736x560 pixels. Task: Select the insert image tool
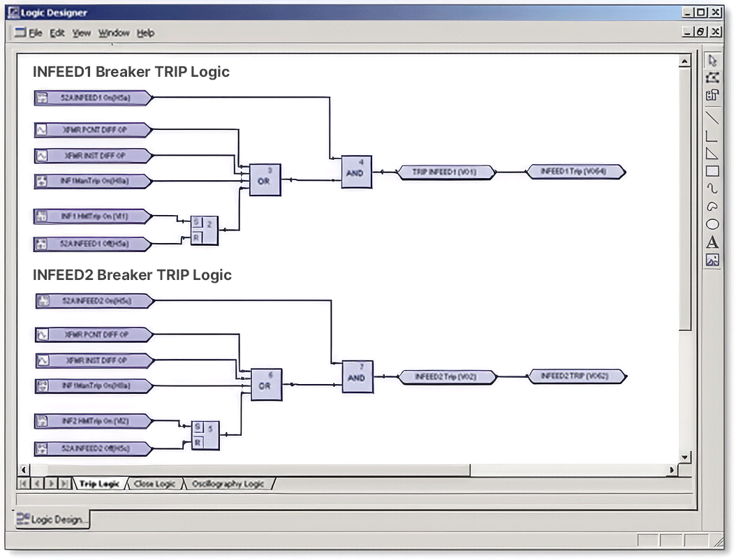click(712, 260)
